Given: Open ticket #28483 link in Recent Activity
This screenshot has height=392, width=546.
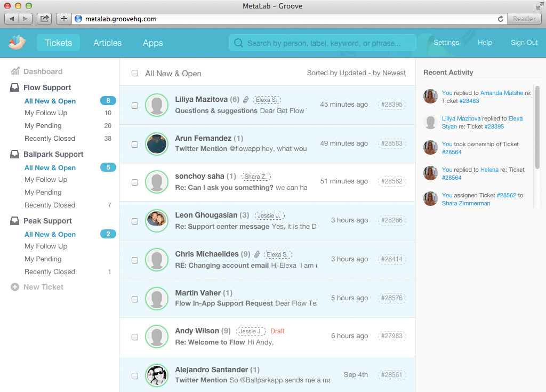Looking at the screenshot, I should (x=469, y=101).
